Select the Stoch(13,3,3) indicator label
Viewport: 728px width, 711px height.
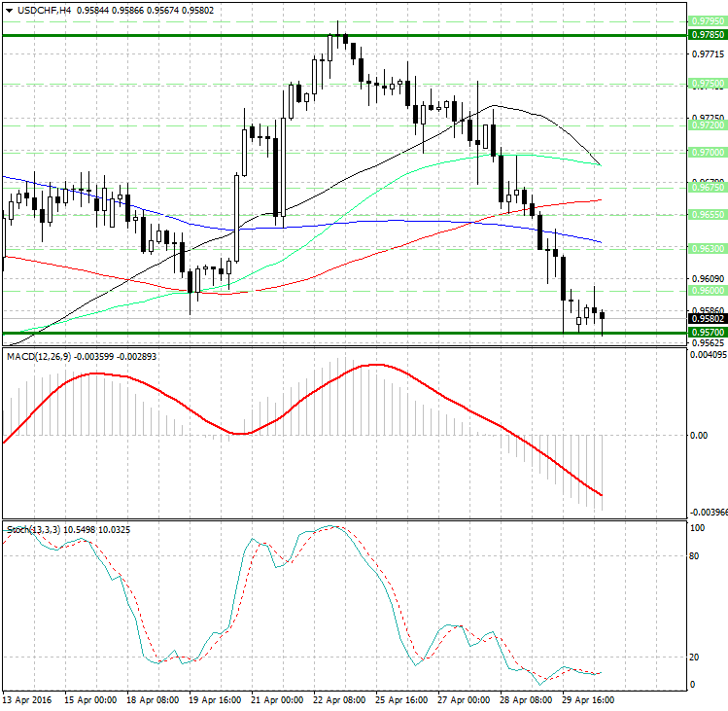point(33,529)
